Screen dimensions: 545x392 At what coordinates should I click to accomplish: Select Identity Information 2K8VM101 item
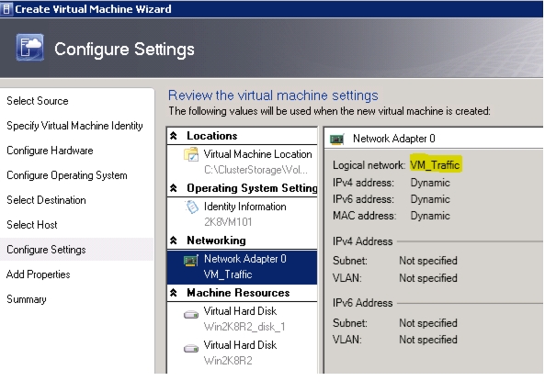pyautogui.click(x=243, y=214)
